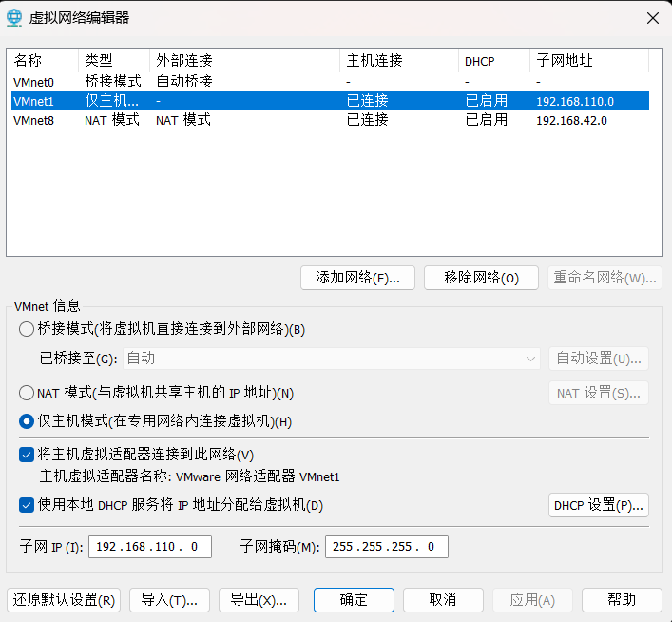Close the 虚拟网络编辑器 dialog
This screenshot has height=622, width=672.
(x=652, y=18)
